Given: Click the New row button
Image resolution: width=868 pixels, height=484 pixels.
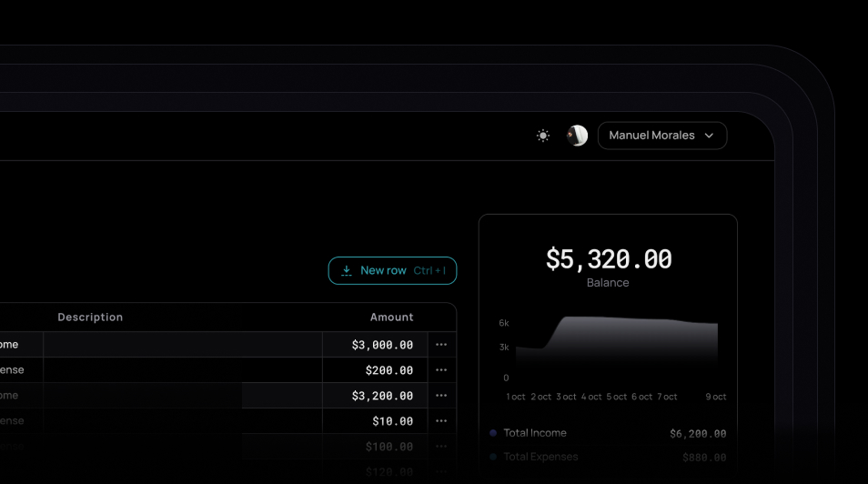Looking at the screenshot, I should pos(392,270).
